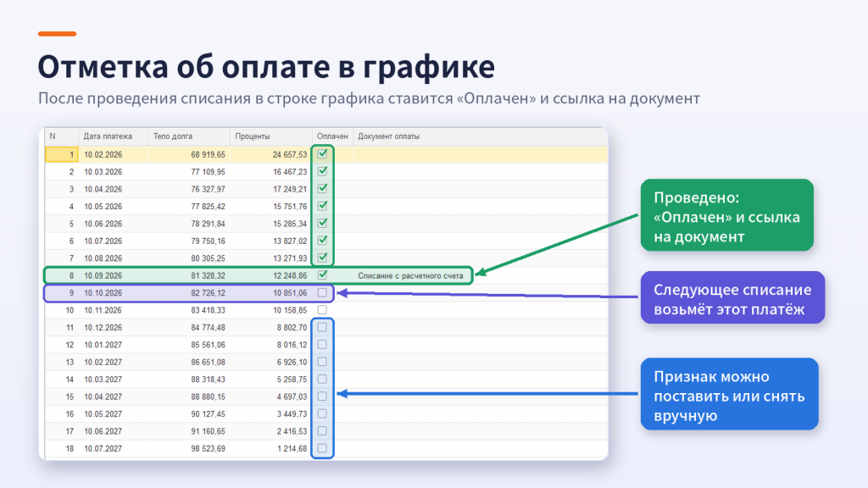Select debt amount '81 328,32'
The width and height of the screenshot is (868, 488).
(209, 275)
